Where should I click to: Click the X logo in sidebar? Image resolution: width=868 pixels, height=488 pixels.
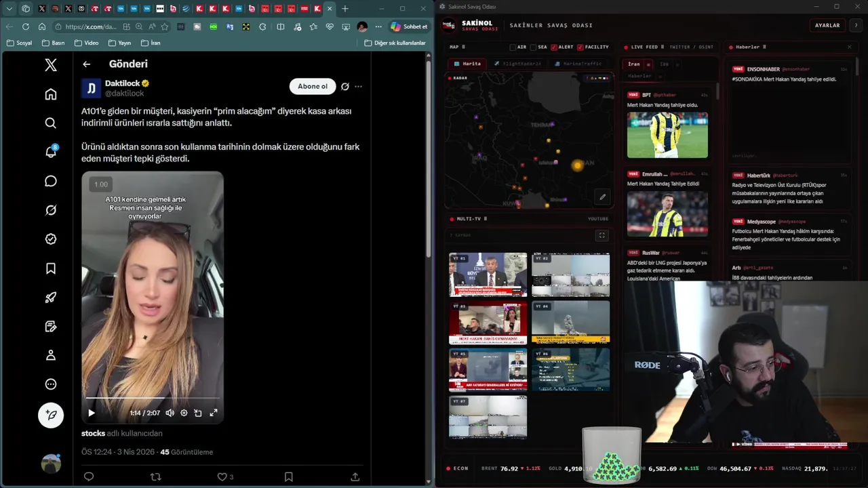pos(51,65)
